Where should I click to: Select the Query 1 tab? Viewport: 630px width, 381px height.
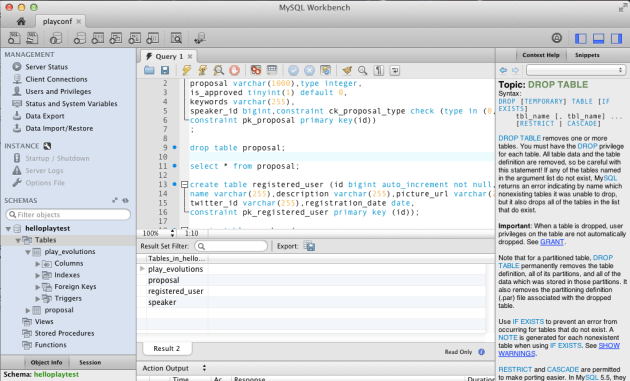169,56
